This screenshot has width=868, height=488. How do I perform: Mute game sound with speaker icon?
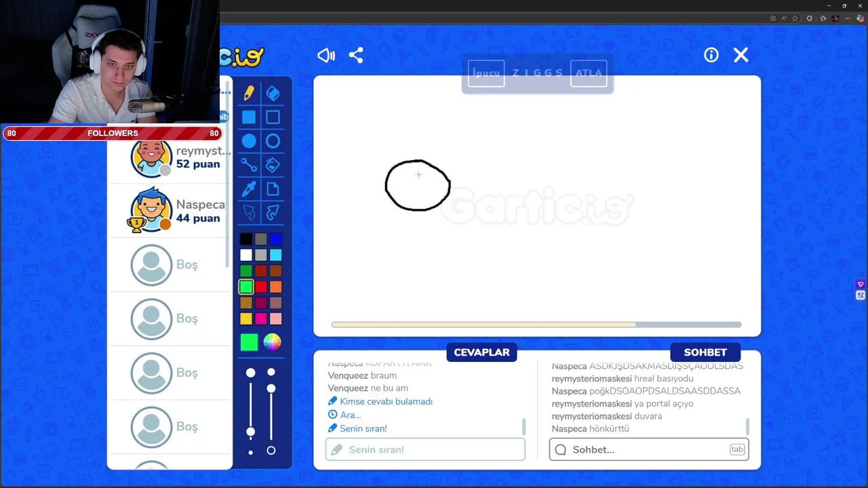point(326,56)
